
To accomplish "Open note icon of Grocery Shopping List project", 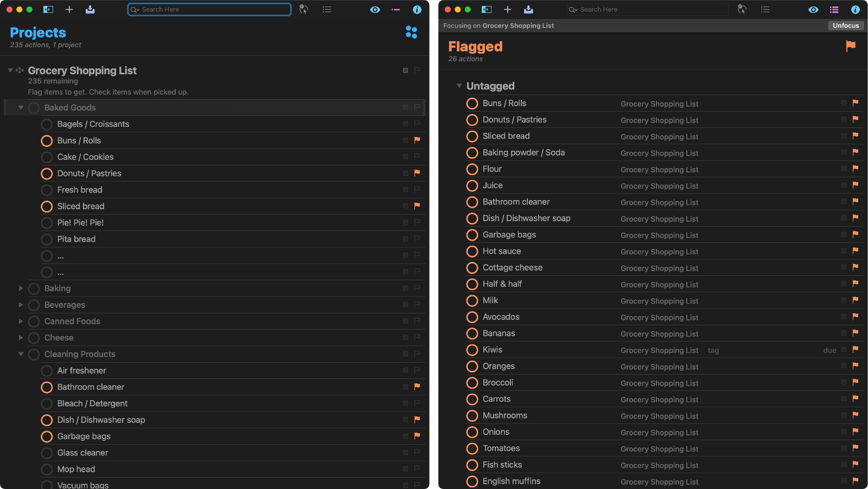I will 405,70.
